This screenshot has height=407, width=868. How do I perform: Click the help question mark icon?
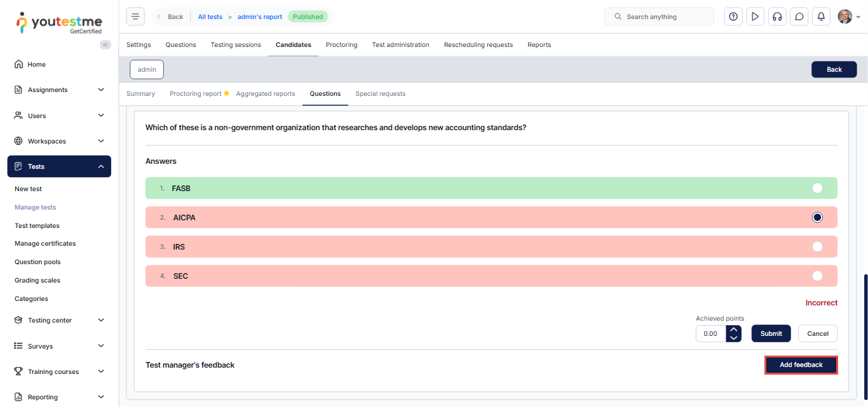[733, 17]
